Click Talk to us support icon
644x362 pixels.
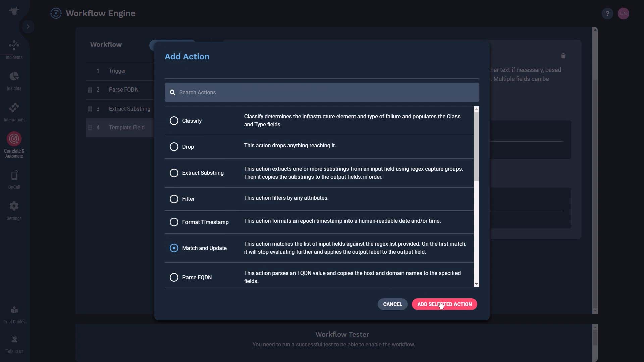tap(14, 340)
